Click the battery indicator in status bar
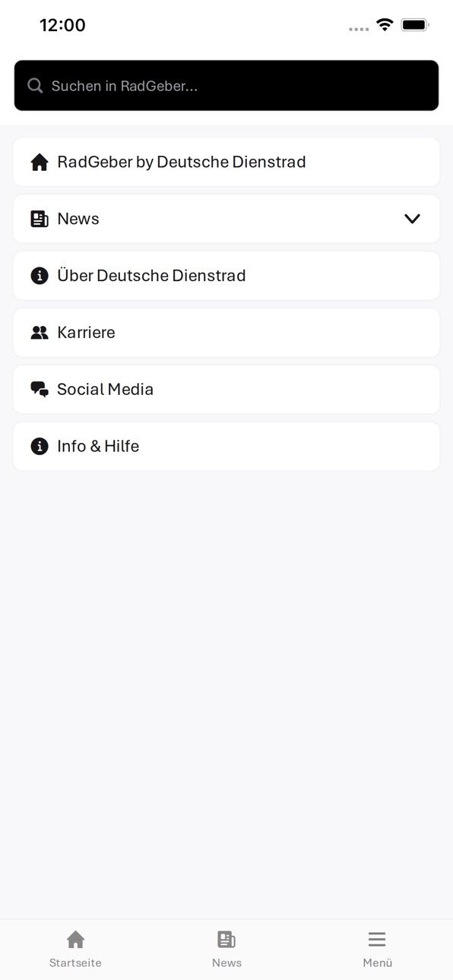453x980 pixels. point(415,25)
